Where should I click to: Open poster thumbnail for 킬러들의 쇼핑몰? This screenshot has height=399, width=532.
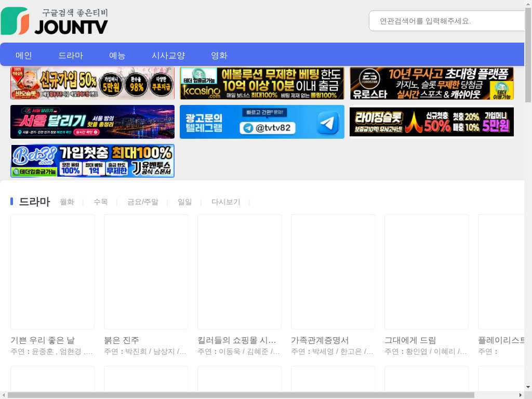pos(239,271)
